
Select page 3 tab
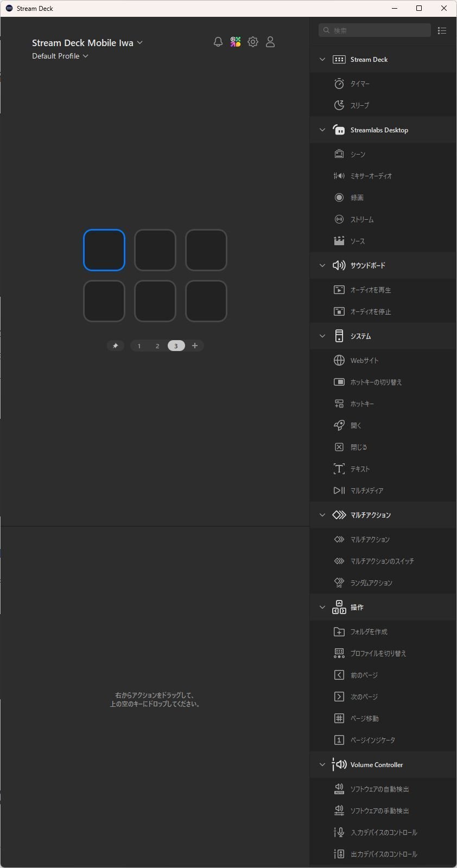(176, 346)
